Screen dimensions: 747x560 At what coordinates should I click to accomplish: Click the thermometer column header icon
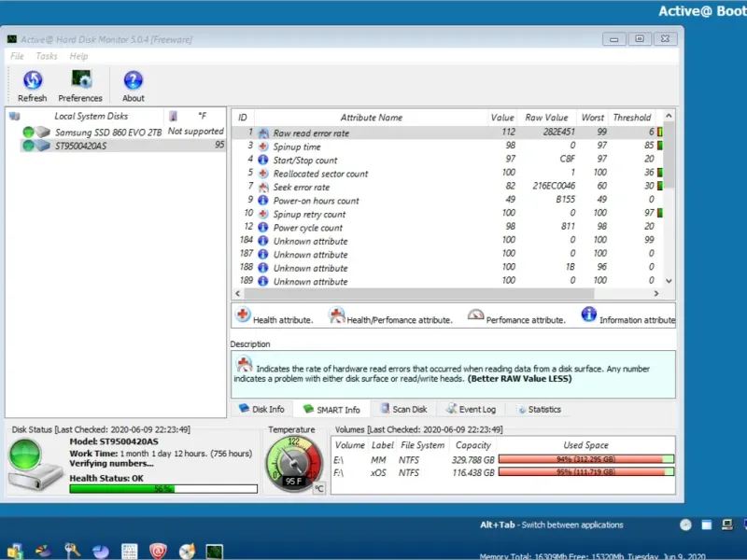[173, 116]
